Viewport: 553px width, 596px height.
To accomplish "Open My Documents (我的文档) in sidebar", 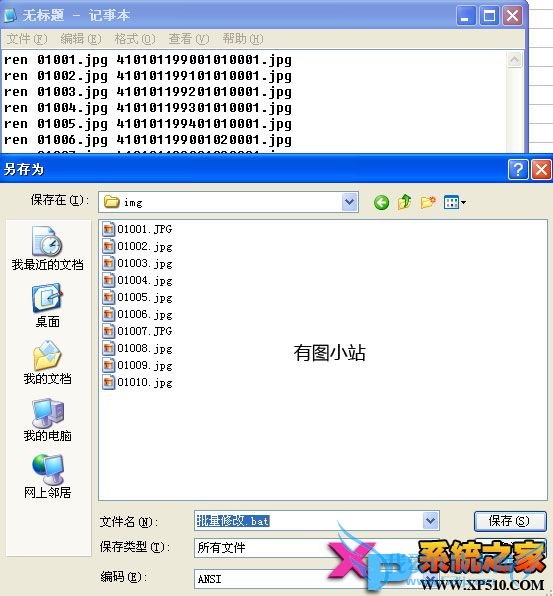I will 48,362.
